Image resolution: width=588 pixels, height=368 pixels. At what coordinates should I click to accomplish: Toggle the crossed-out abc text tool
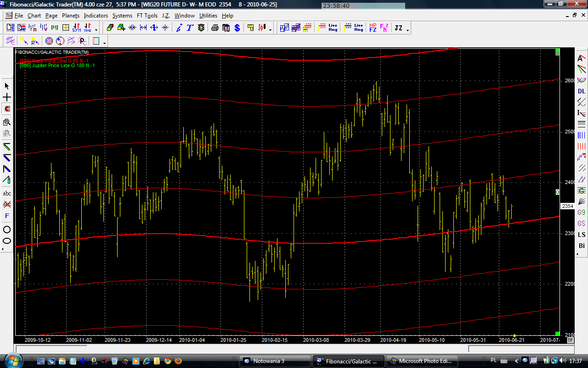7,204
